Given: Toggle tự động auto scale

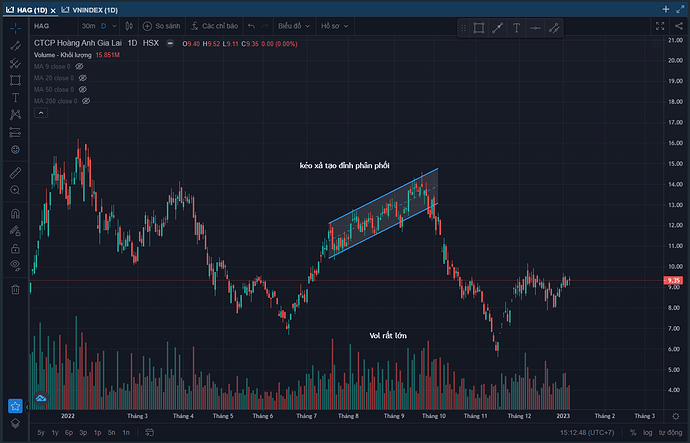Looking at the screenshot, I should pyautogui.click(x=670, y=432).
